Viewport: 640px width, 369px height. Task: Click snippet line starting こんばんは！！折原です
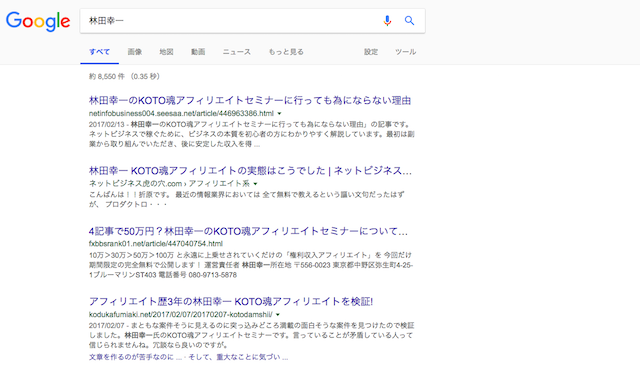point(247,195)
